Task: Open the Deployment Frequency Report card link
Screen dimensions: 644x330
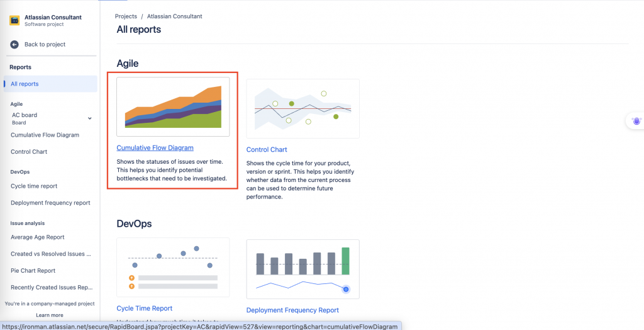Action: (x=292, y=310)
